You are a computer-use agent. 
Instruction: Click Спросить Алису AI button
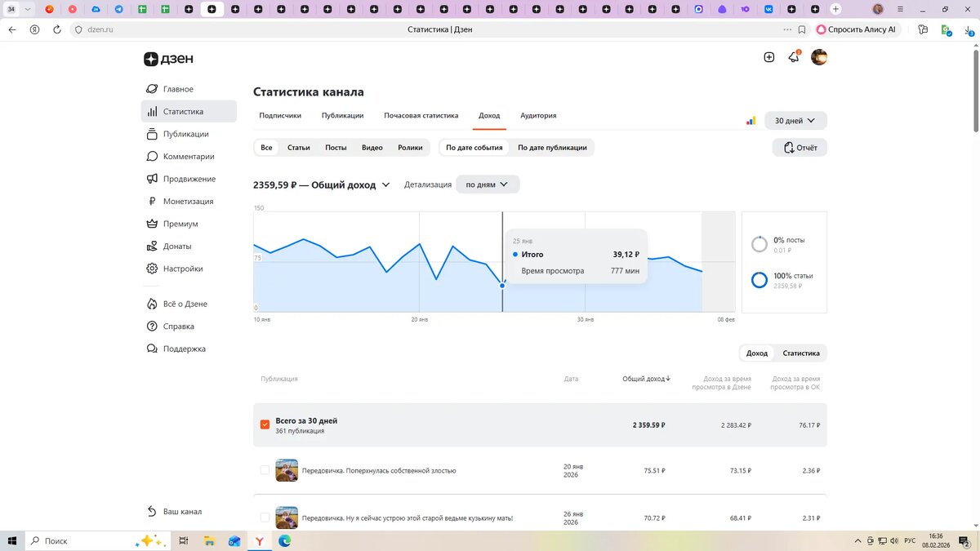(857, 29)
